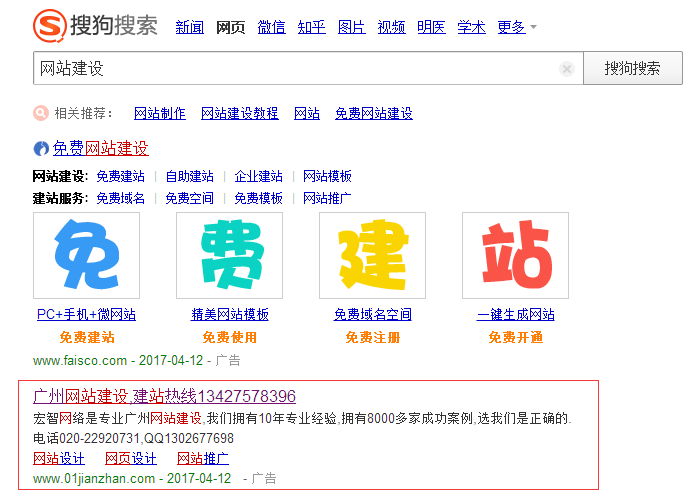Open the teal 费 image thumbnail
699x504 pixels.
[229, 255]
